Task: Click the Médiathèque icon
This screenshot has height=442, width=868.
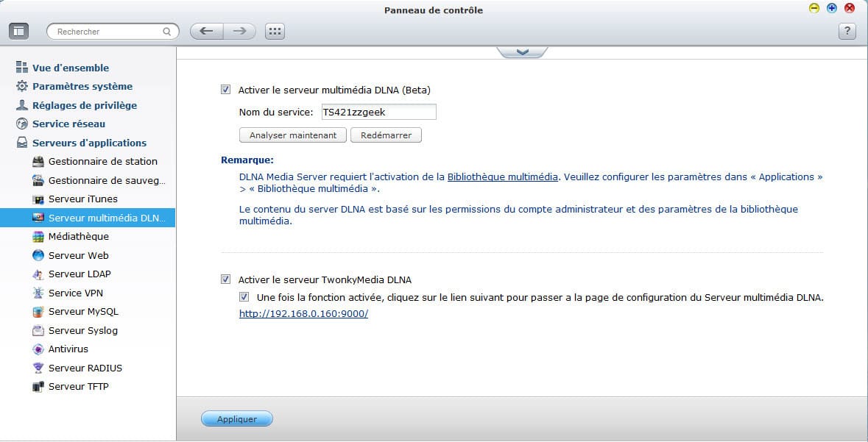Action: [38, 237]
